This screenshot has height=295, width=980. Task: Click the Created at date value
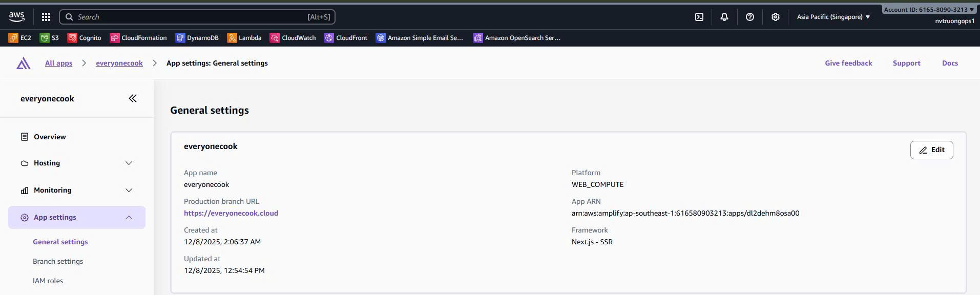[222, 242]
